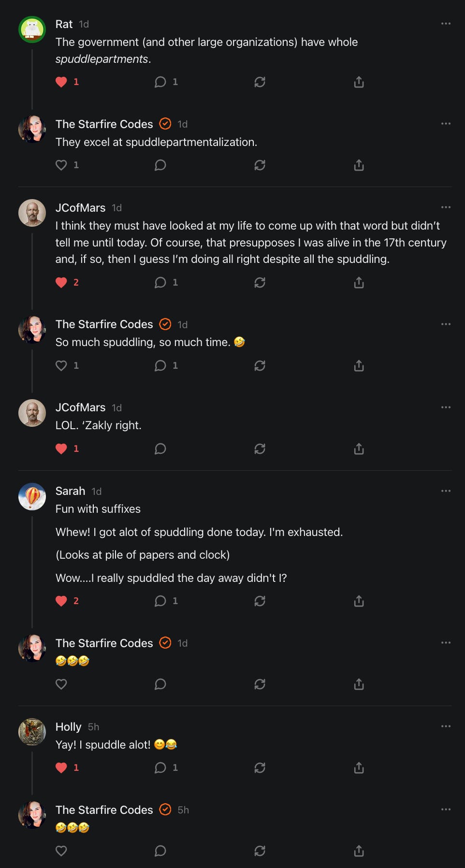Open more options for Holly's comment
Image resolution: width=465 pixels, height=868 pixels.
[x=446, y=726]
